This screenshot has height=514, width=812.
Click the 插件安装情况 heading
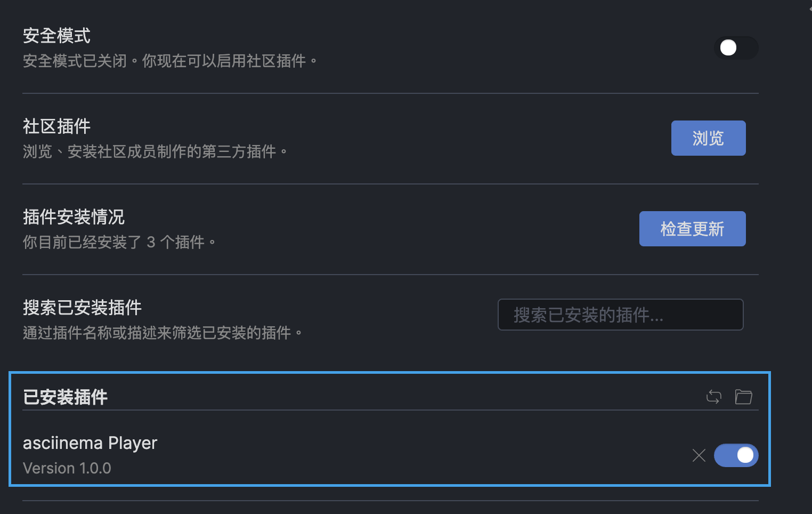click(x=74, y=217)
